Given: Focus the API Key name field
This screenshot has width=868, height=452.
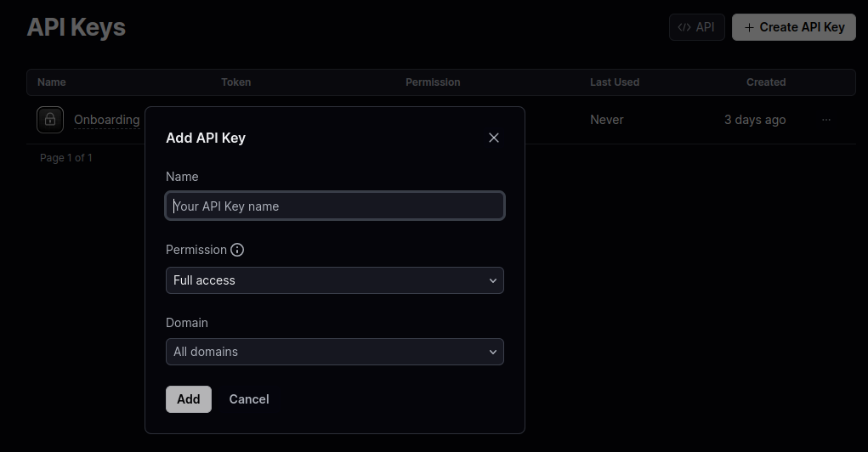Looking at the screenshot, I should tap(335, 206).
